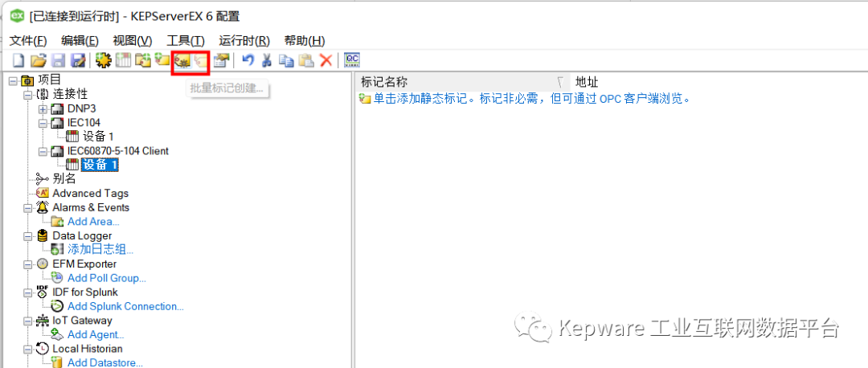Click the Bulk Tag Creation toolbar icon
868x368 pixels.
(x=182, y=60)
